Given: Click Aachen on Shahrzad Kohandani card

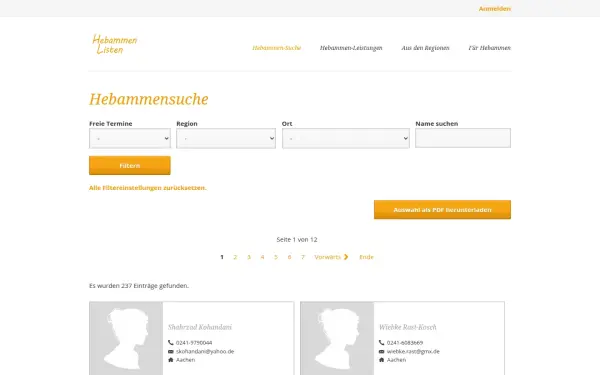Looking at the screenshot, I should click(x=186, y=360).
